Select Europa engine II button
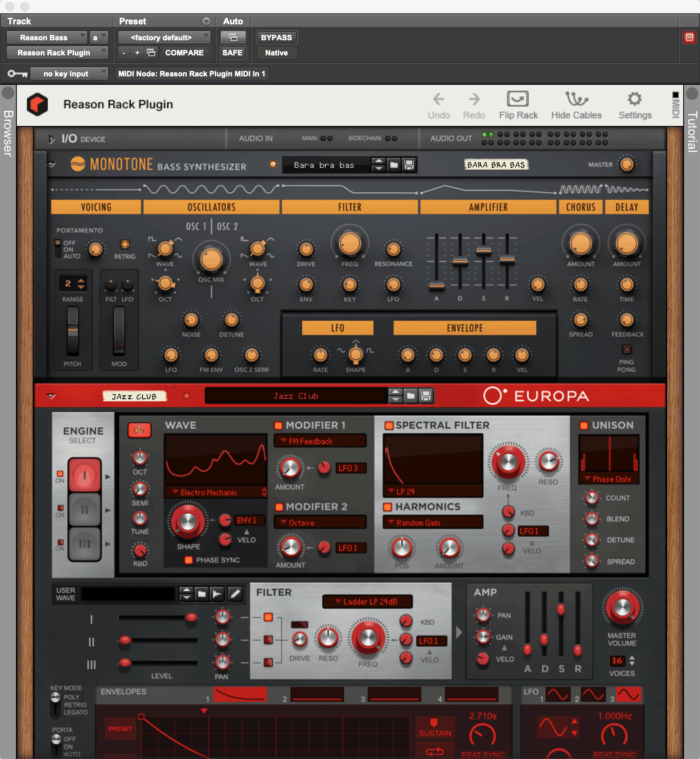Viewport: 700px width, 759px height. tap(84, 510)
